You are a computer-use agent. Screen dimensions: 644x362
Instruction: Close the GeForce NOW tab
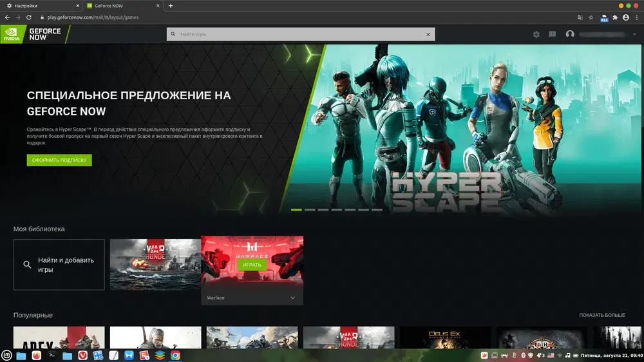click(x=158, y=6)
